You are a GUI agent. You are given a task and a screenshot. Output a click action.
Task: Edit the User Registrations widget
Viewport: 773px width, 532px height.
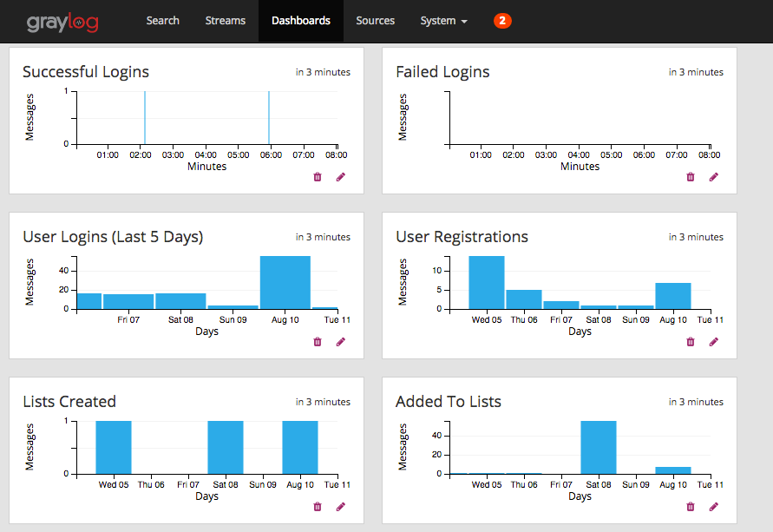[x=714, y=342]
